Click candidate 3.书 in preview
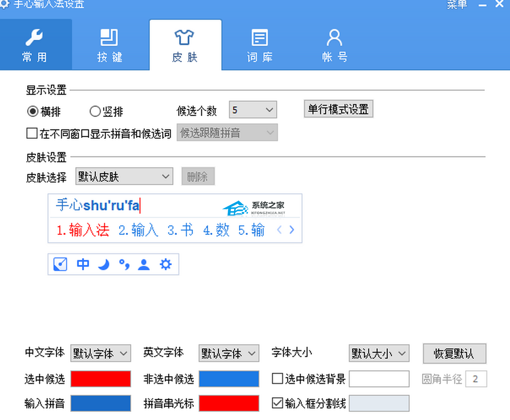Screen dimensions: 510x420 [x=180, y=230]
